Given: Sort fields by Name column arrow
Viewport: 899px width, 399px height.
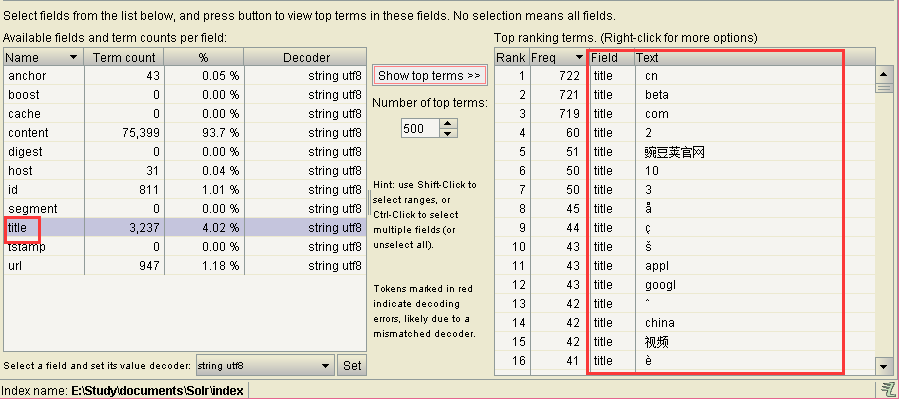Looking at the screenshot, I should 73,57.
